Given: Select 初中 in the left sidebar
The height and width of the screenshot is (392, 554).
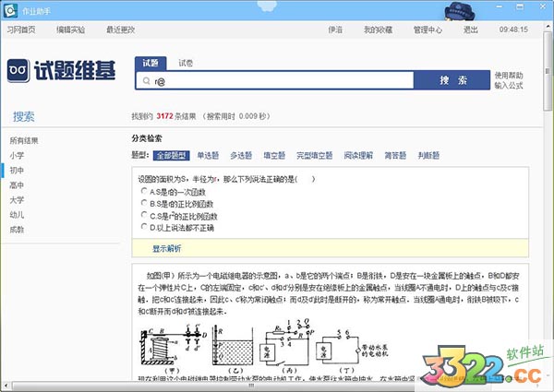Looking at the screenshot, I should pos(17,171).
